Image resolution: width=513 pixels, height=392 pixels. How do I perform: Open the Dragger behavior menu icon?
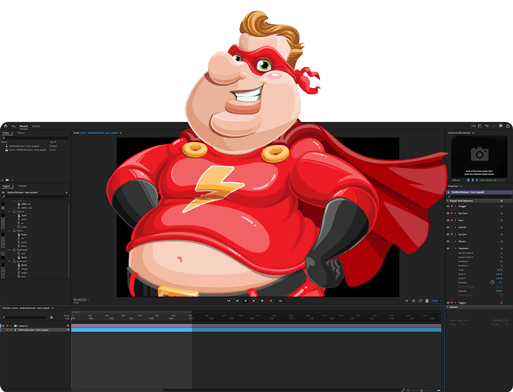[501, 206]
